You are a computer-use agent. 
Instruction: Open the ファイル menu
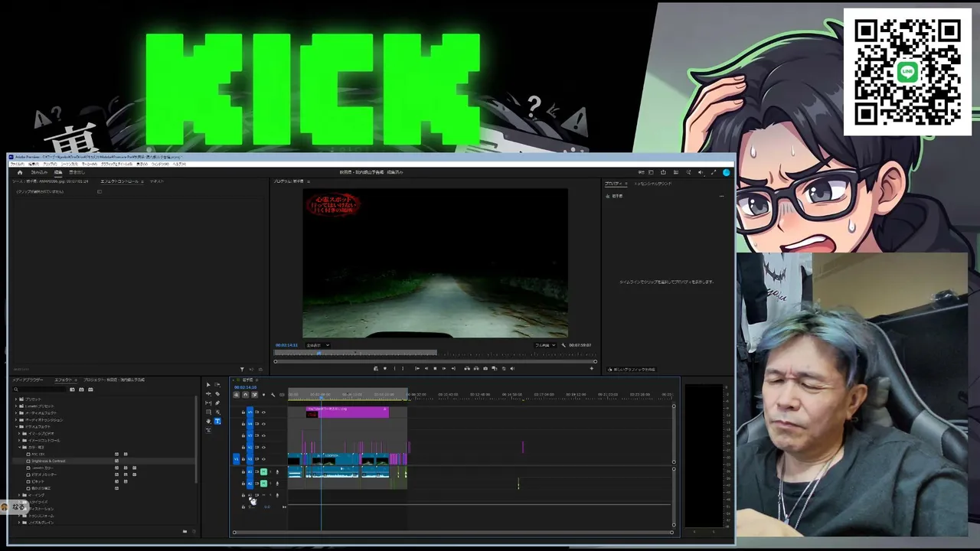[x=16, y=164]
